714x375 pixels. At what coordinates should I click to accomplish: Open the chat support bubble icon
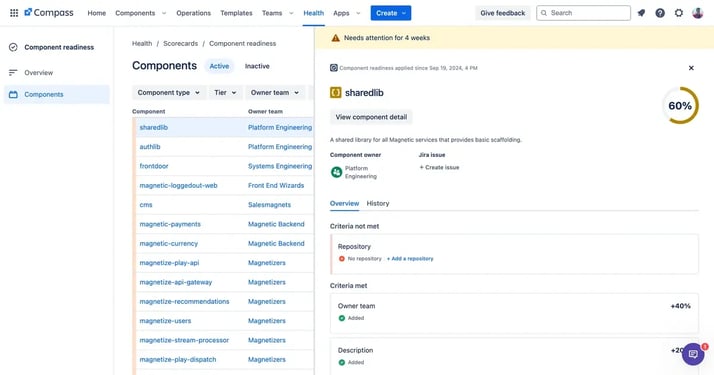point(693,354)
